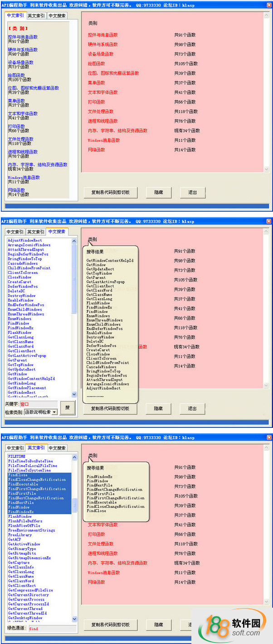Select 中文索引 tab in the bottom window
This screenshot has width=273, height=644.
(15, 448)
